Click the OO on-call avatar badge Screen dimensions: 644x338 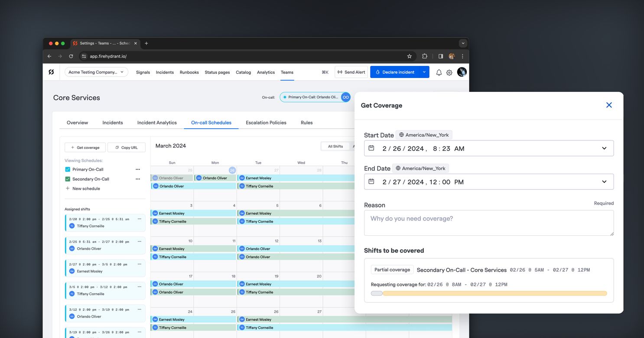click(345, 97)
